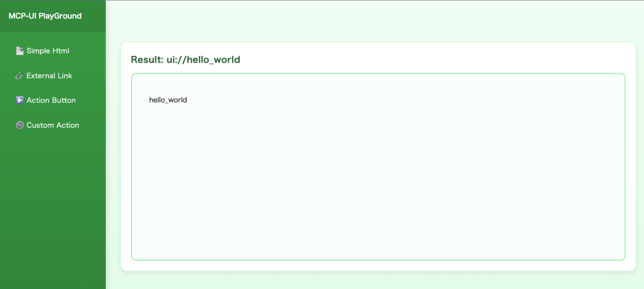This screenshot has width=644, height=289.
Task: Click the play icon beside Action Button
Action: [20, 100]
